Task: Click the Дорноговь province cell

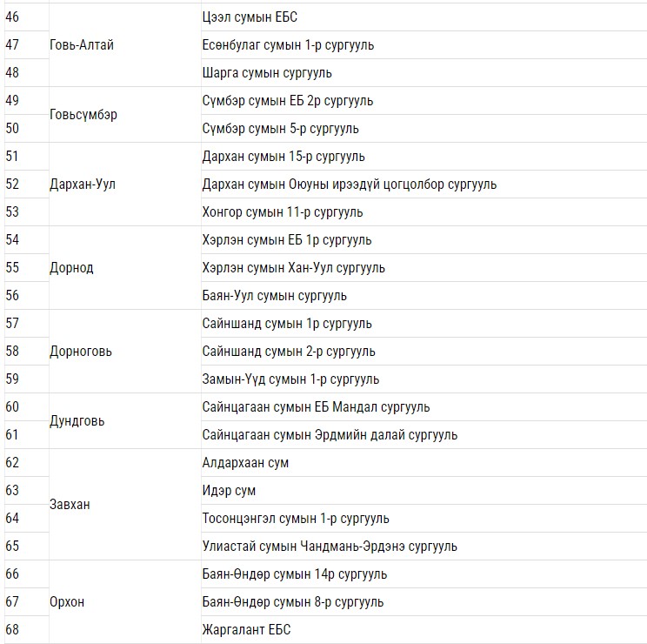Action: (81, 352)
